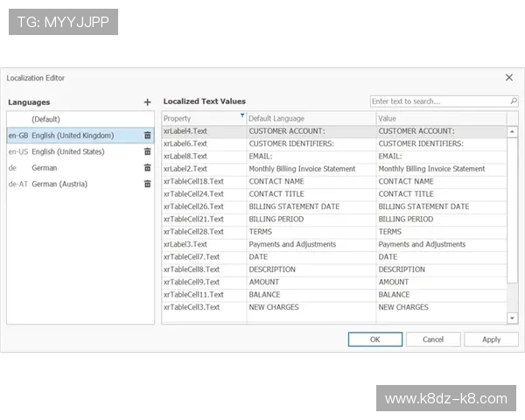
Task: Close the Localization Editor dialog
Action: pyautogui.click(x=509, y=78)
